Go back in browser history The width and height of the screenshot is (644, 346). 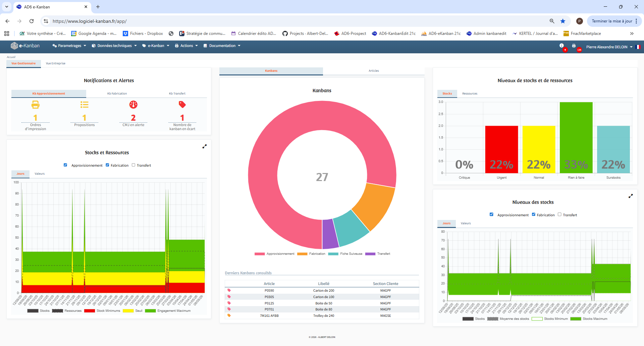click(x=7, y=21)
